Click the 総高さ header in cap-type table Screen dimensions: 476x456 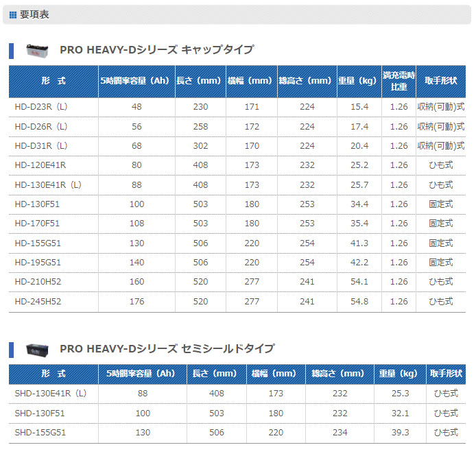(307, 81)
